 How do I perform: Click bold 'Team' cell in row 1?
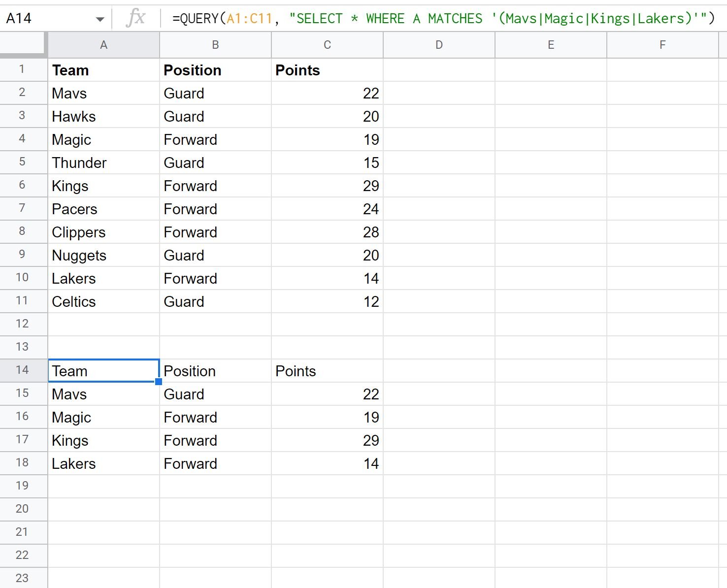[x=103, y=70]
